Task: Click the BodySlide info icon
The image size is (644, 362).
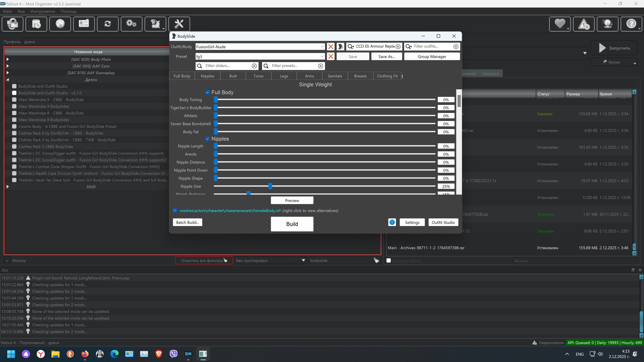Action: 392,222
